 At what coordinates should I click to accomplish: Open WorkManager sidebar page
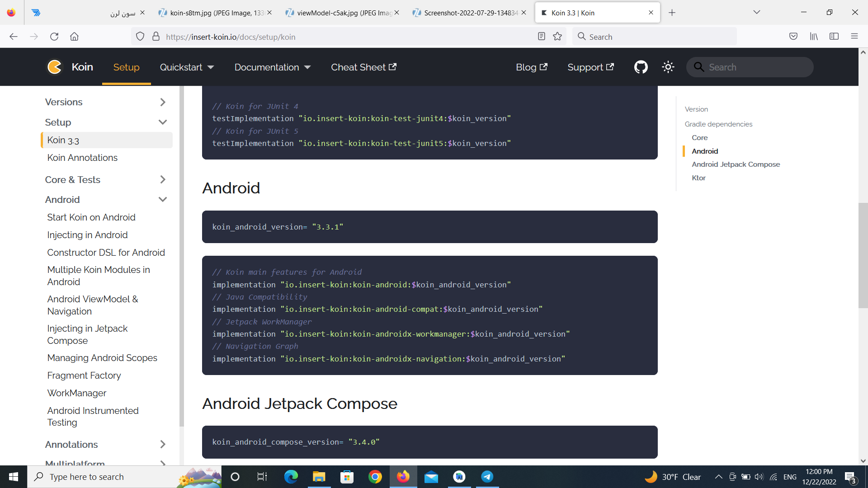(77, 393)
